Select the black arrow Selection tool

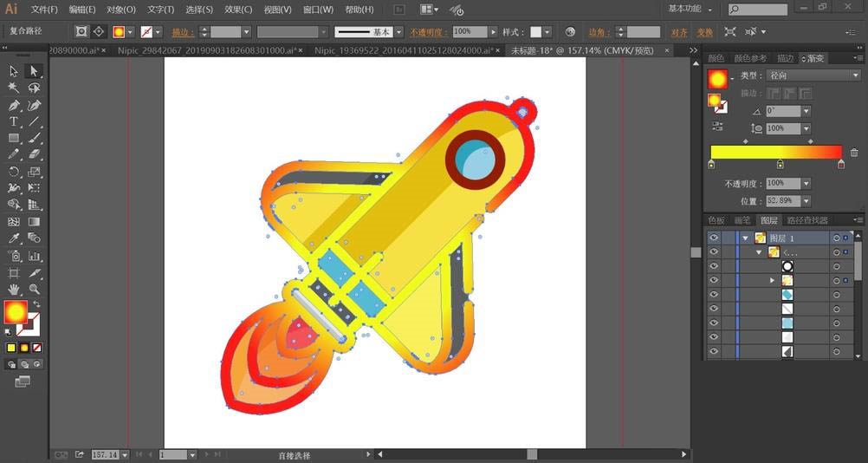[14, 71]
